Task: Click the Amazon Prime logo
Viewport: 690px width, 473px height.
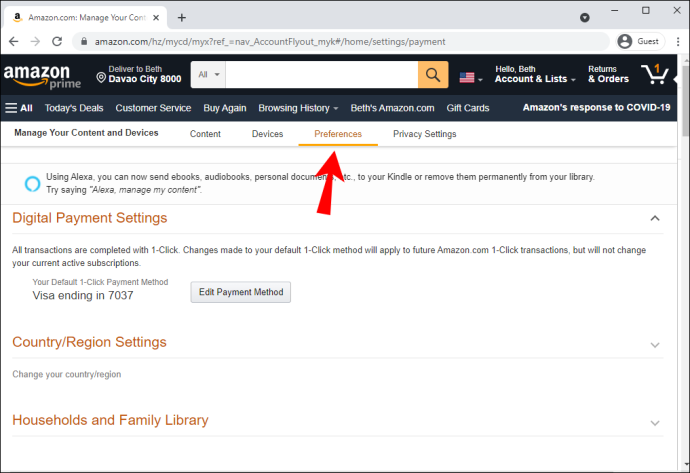Action: click(x=42, y=76)
